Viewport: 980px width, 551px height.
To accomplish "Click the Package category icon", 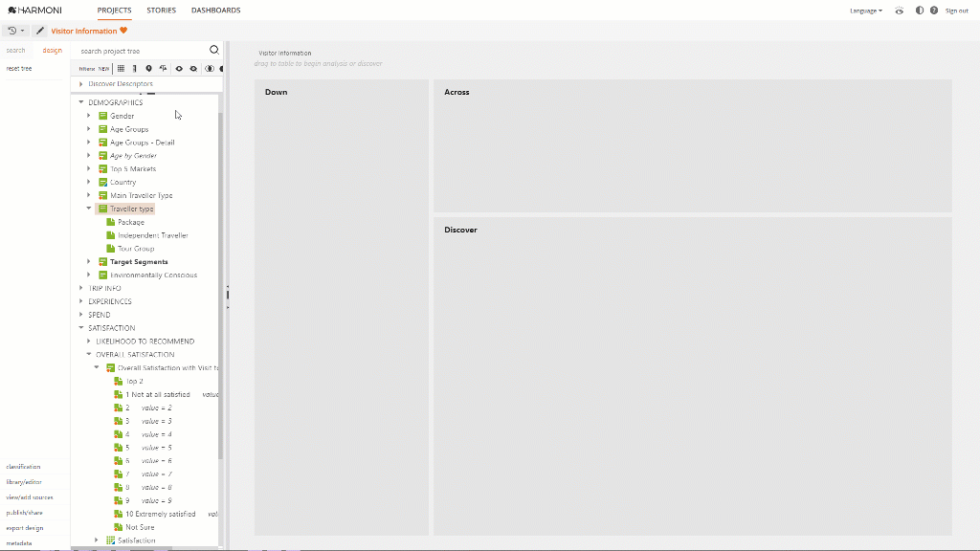I will coord(111,222).
